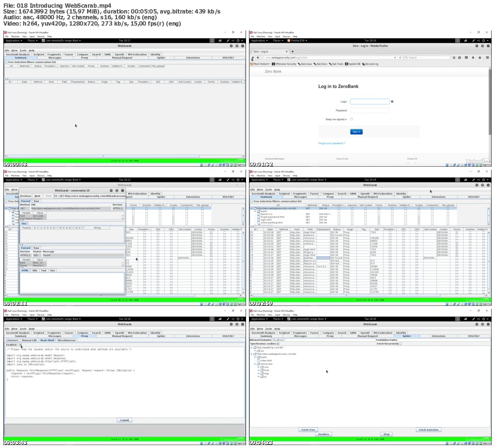In the 00:01:32 frame, open the Offensive Security bookmark

(x=284, y=64)
